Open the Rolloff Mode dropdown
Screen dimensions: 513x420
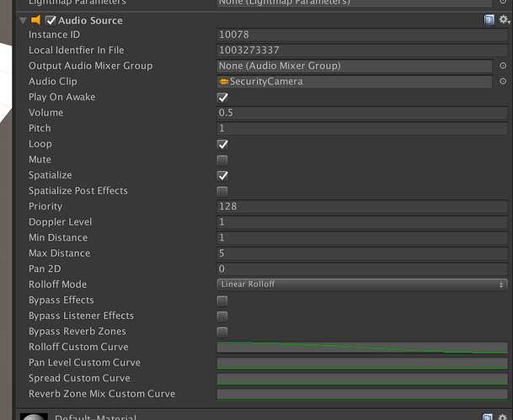point(362,284)
